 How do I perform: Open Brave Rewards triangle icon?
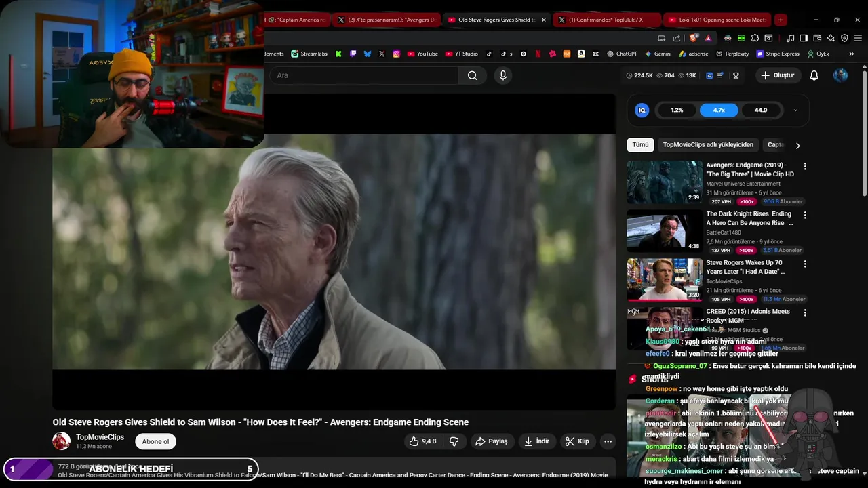[x=708, y=38]
